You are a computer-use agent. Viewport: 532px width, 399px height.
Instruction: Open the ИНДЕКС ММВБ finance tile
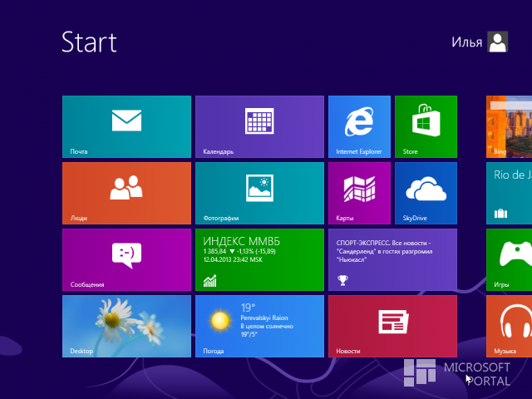pos(259,259)
